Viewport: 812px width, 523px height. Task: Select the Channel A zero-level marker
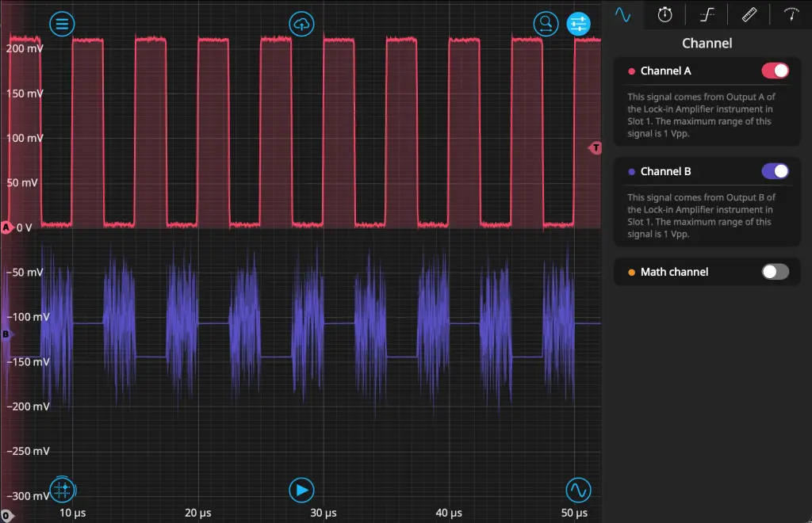coord(6,227)
